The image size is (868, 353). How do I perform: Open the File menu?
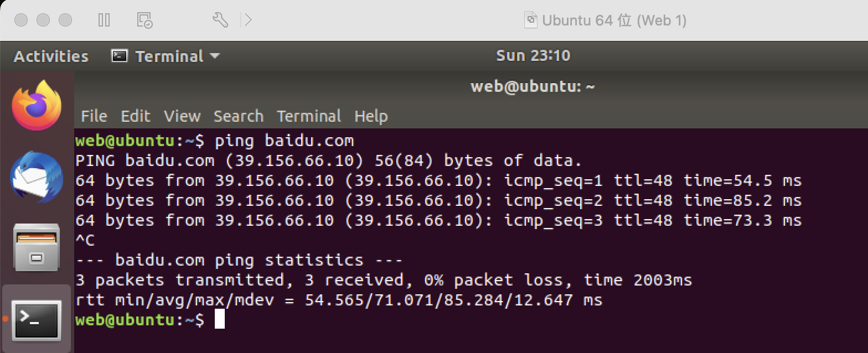pyautogui.click(x=94, y=116)
